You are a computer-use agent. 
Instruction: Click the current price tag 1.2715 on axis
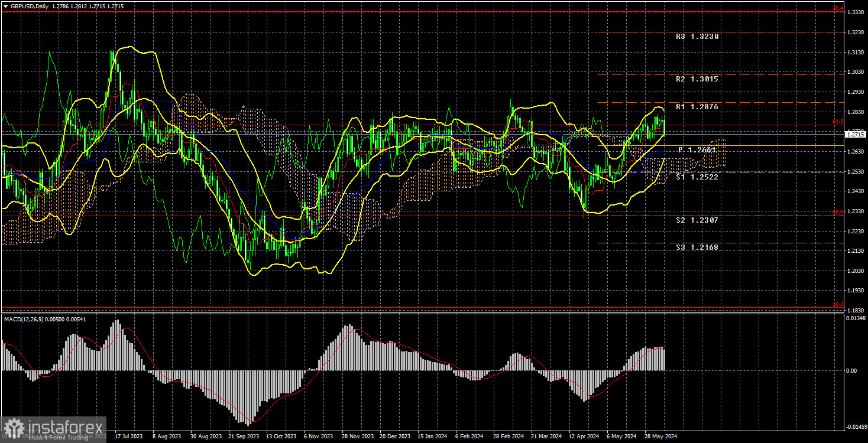tap(856, 135)
